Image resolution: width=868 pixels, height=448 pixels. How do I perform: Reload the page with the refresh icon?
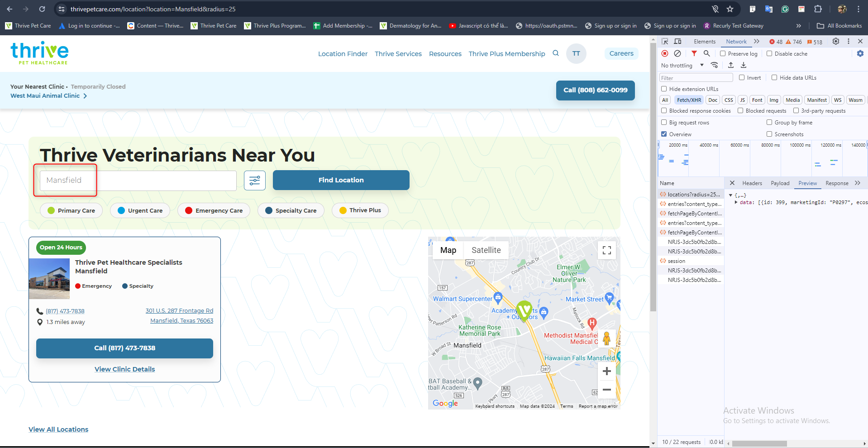(x=42, y=9)
